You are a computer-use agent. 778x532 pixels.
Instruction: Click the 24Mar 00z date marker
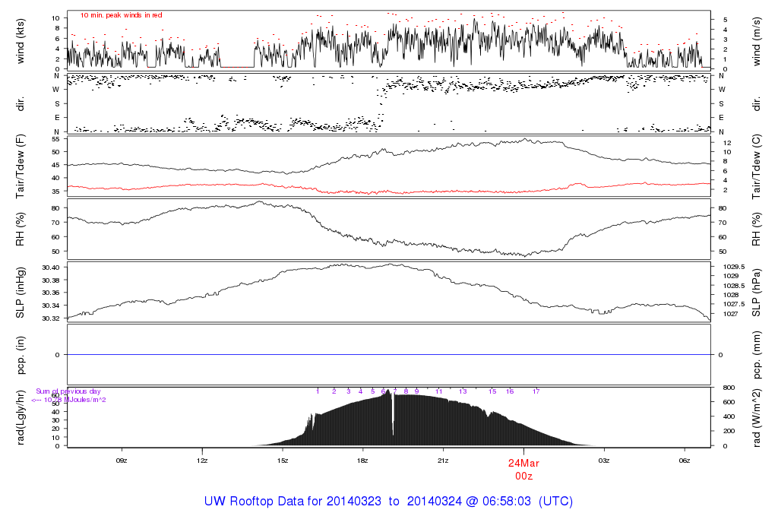click(523, 469)
